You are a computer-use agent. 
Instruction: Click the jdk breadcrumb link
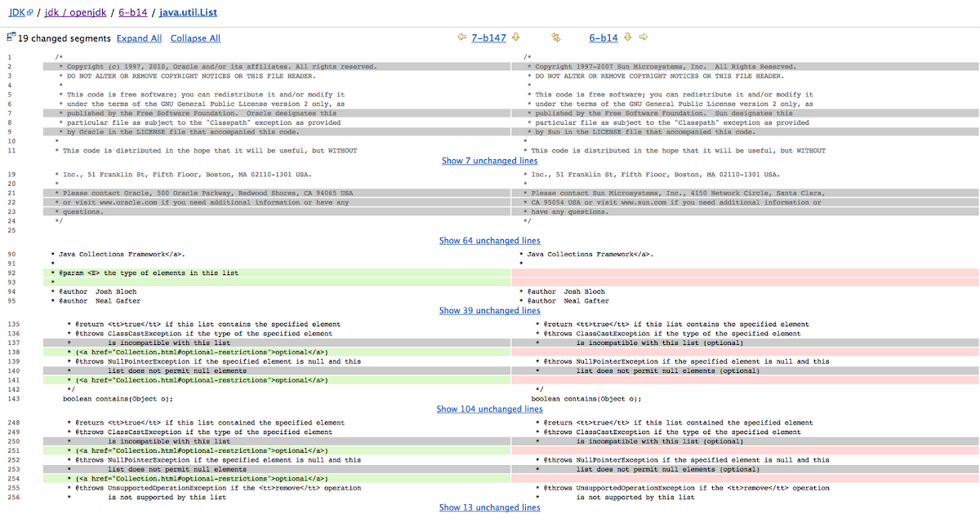pyautogui.click(x=51, y=11)
